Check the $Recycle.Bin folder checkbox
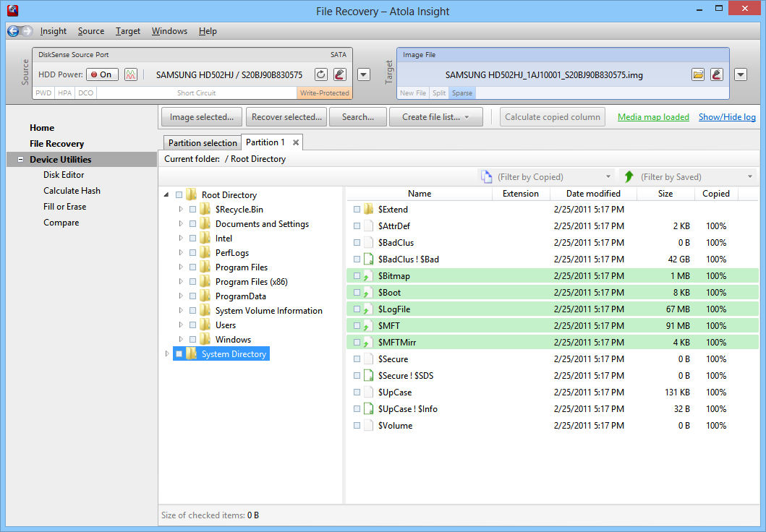Image resolution: width=766 pixels, height=532 pixels. pos(192,210)
